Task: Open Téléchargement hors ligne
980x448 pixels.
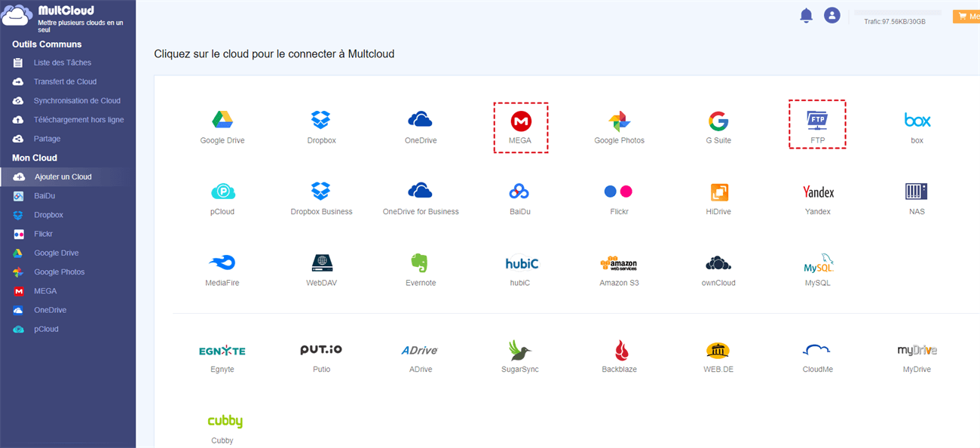Action: click(78, 120)
